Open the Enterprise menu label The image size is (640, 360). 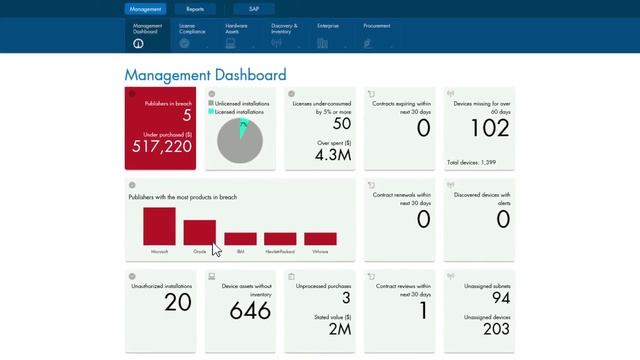tap(328, 26)
